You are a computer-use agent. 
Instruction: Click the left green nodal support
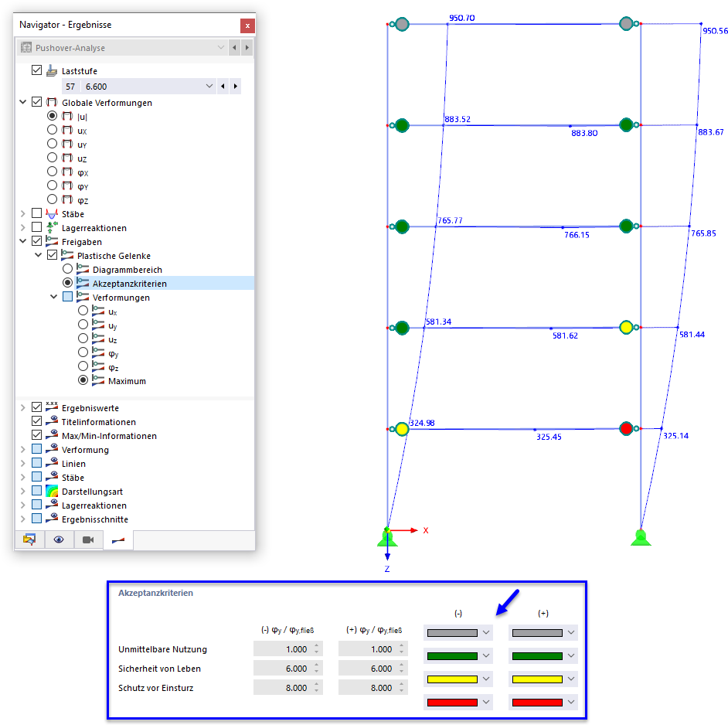pos(387,538)
